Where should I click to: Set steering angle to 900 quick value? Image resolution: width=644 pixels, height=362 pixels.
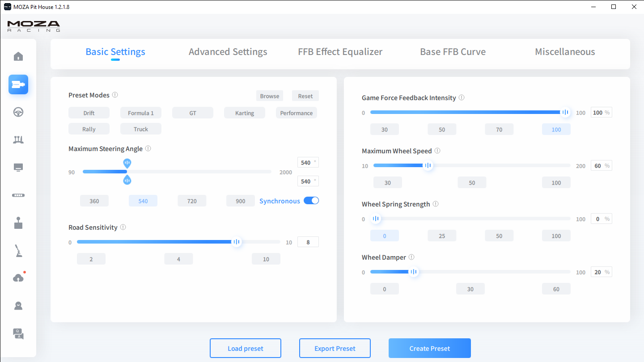tap(241, 201)
